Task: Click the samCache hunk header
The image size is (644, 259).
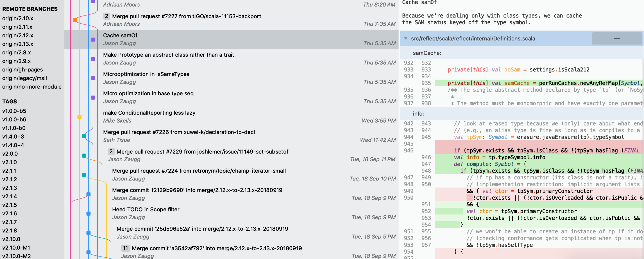Action: pos(522,53)
